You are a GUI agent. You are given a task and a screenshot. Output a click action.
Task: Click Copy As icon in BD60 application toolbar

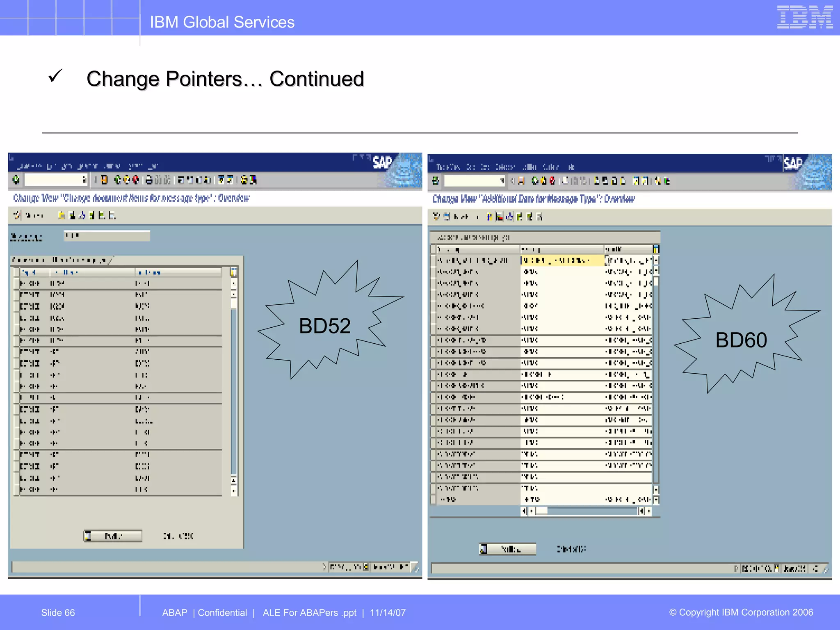click(489, 217)
